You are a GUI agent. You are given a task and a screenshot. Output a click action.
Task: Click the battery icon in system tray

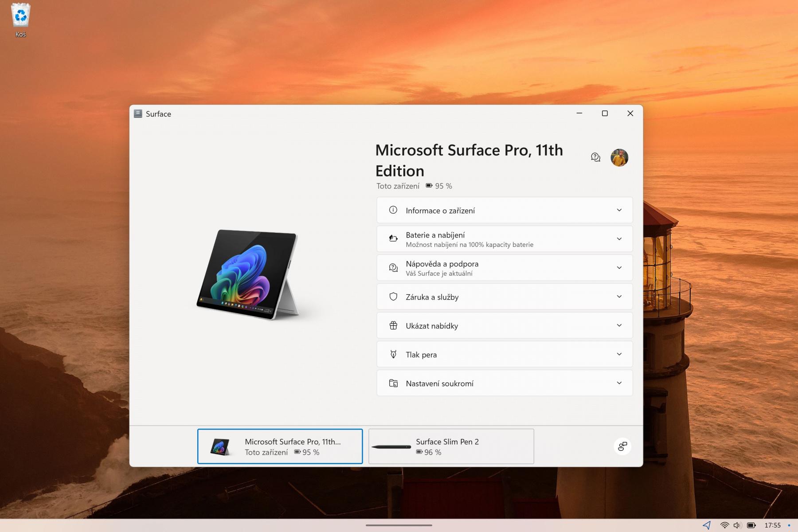751,525
